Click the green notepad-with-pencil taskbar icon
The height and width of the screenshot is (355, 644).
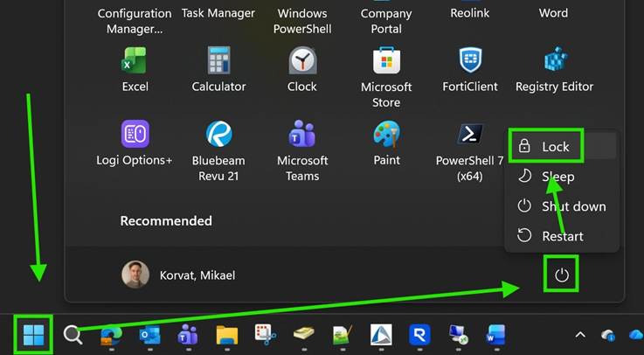(343, 335)
